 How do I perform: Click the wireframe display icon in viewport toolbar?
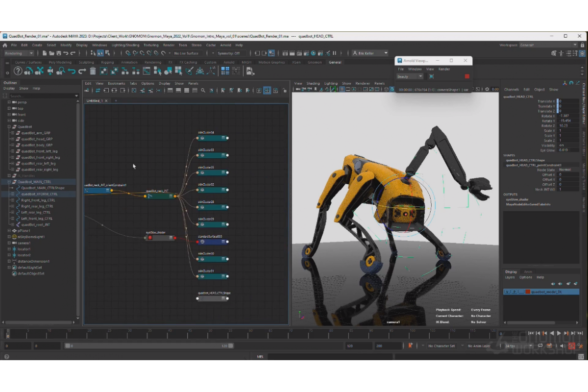[x=342, y=89]
